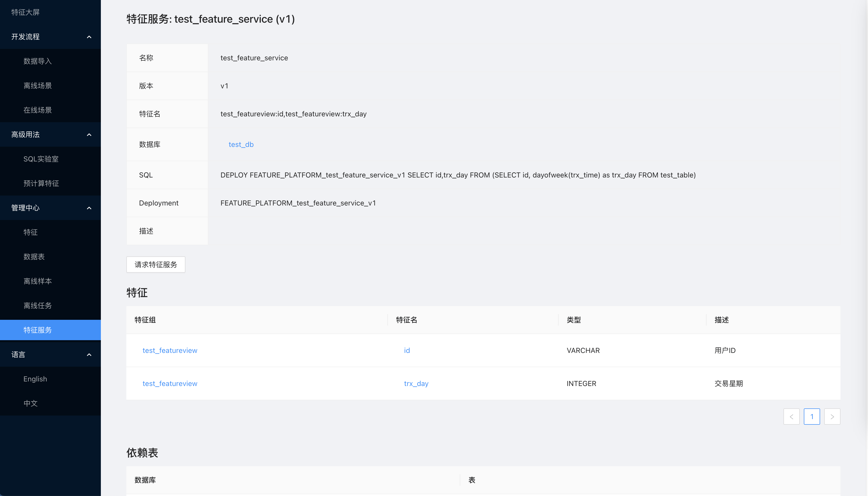The image size is (868, 496).
Task: Click the 请求特征服务 button
Action: [156, 264]
